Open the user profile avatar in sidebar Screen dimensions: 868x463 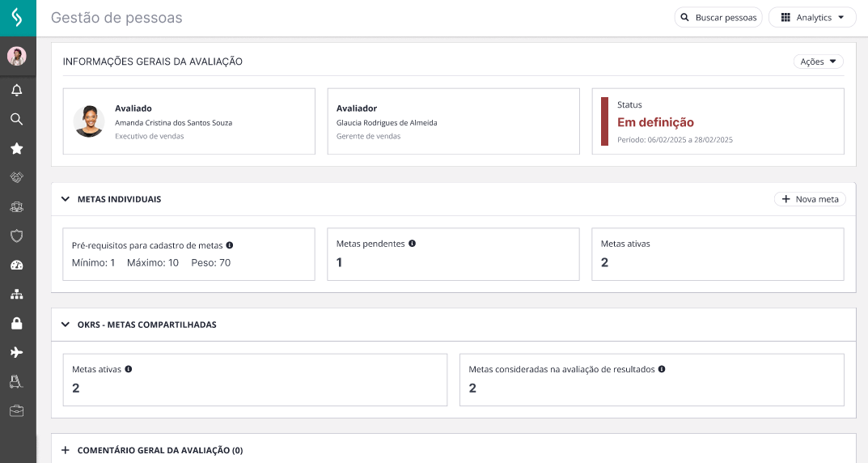coord(17,56)
